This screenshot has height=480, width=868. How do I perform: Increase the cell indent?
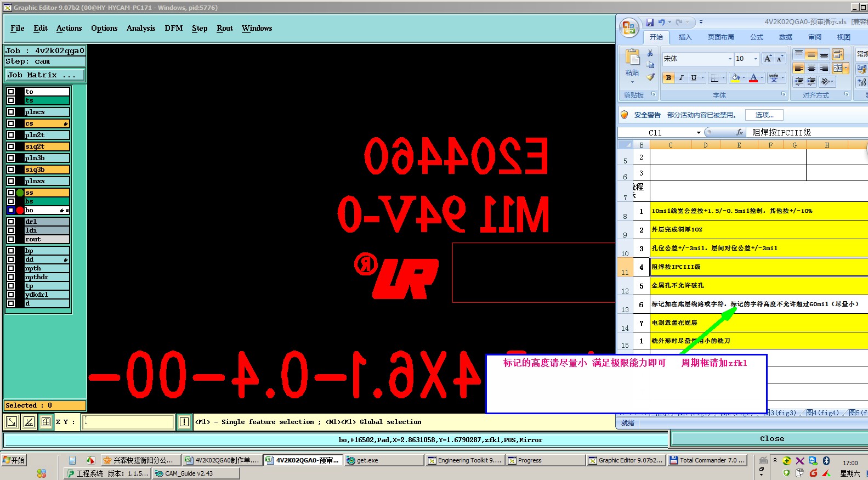tap(812, 82)
